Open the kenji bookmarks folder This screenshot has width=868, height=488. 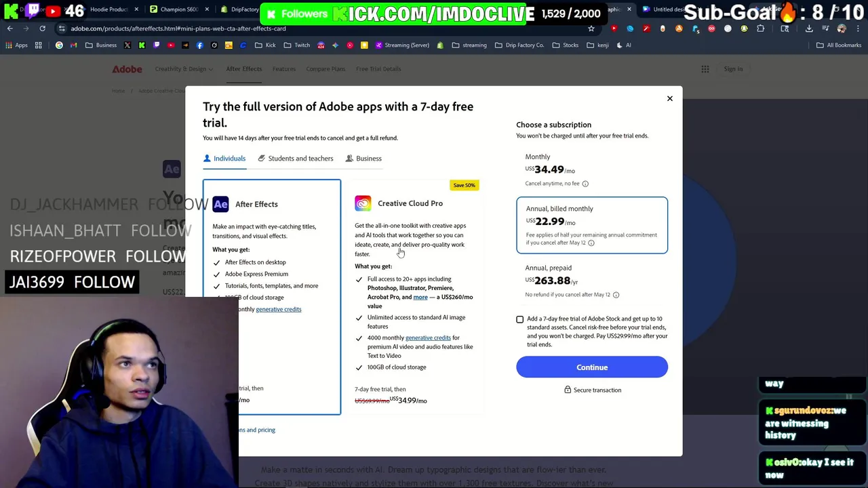[x=597, y=45]
